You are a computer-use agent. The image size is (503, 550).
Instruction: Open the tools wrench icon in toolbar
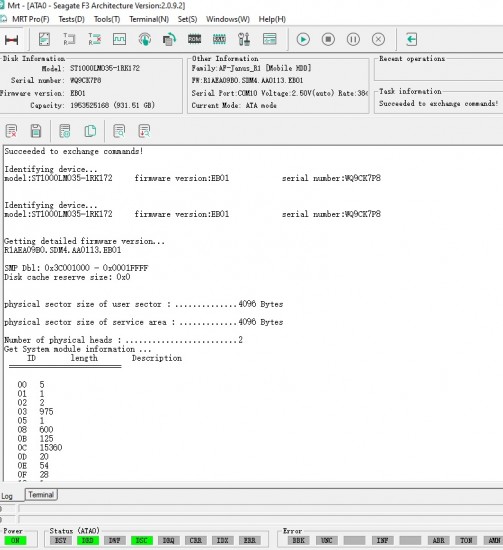[244, 39]
